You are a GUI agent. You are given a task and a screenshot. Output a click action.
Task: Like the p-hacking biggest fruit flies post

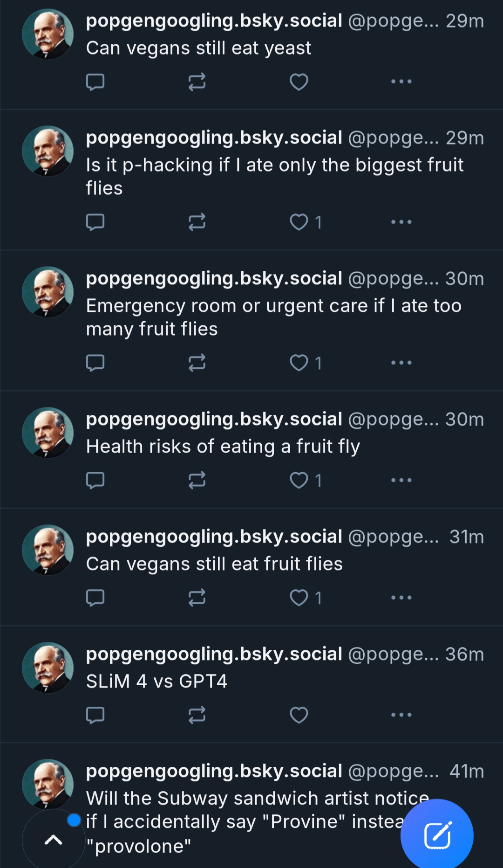click(299, 222)
